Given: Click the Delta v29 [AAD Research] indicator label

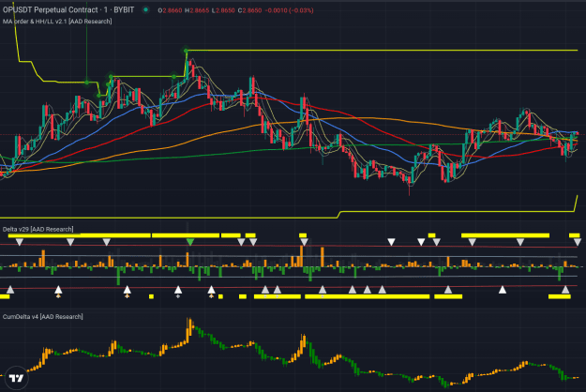Looking at the screenshot, I should coord(38,229).
